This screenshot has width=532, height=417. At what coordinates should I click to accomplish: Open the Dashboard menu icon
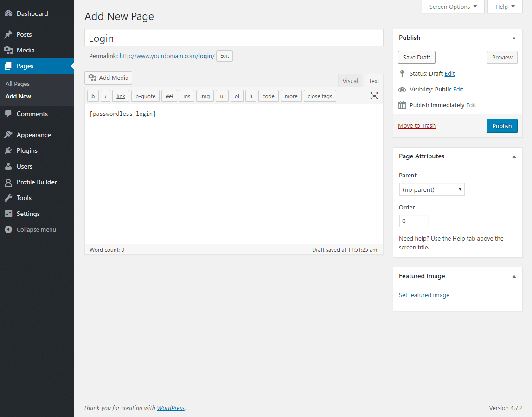point(8,13)
